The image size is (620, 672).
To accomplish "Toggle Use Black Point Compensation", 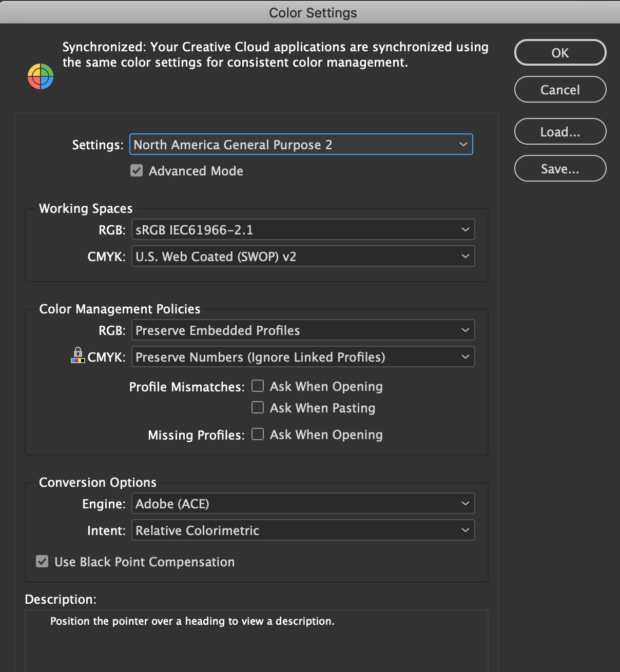I will [x=42, y=561].
